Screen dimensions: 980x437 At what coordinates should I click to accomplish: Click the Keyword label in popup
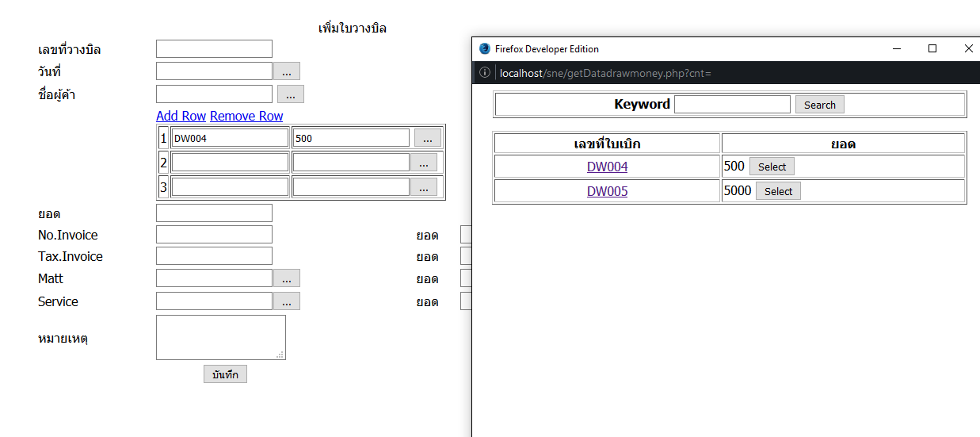(x=642, y=104)
